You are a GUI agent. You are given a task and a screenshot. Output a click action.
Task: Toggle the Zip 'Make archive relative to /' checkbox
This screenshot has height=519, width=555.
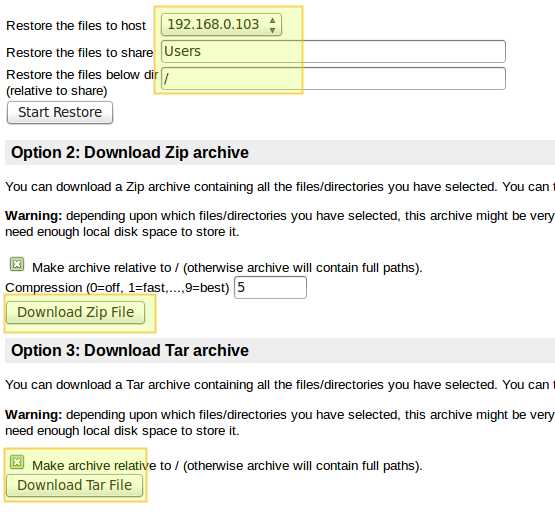(17, 264)
